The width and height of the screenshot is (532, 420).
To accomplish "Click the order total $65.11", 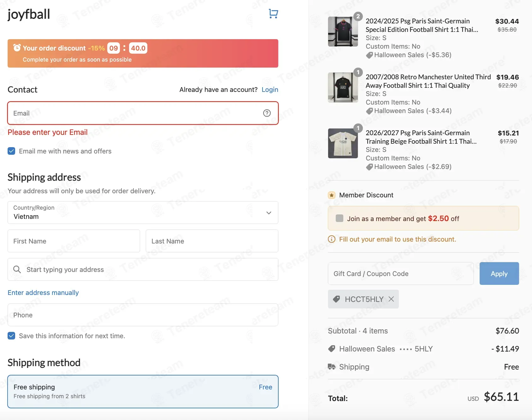I will (501, 397).
